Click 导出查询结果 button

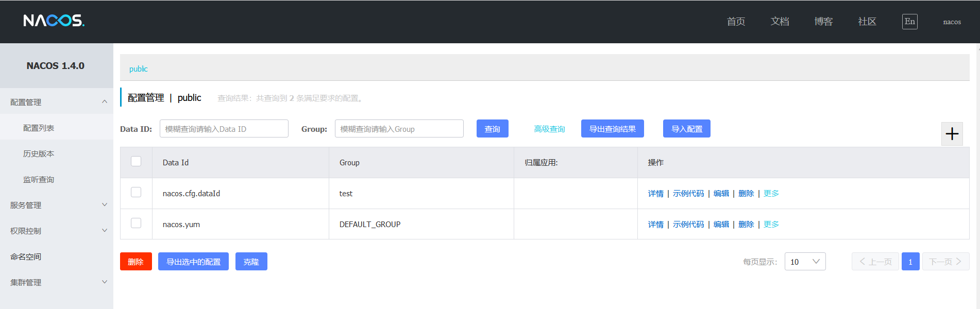(612, 129)
